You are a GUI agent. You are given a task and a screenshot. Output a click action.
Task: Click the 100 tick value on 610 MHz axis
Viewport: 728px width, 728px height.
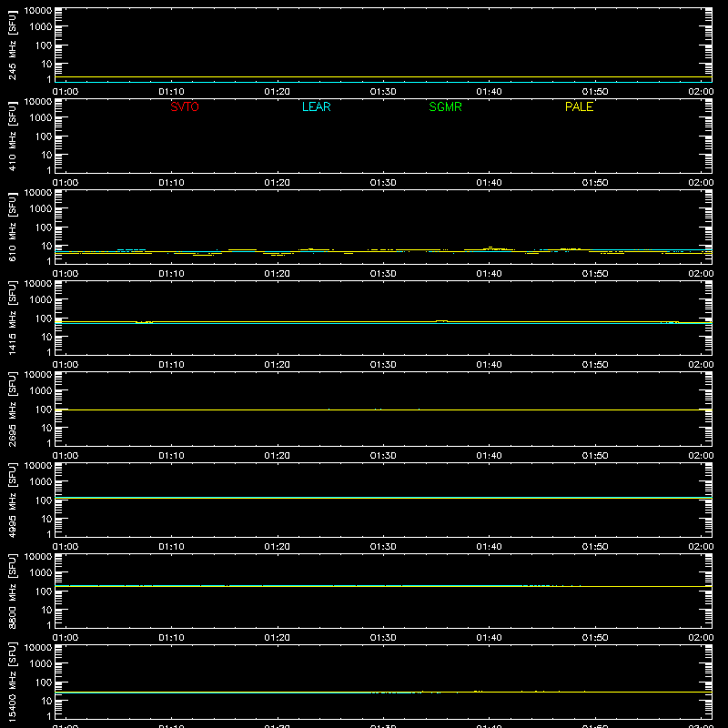tap(44, 227)
